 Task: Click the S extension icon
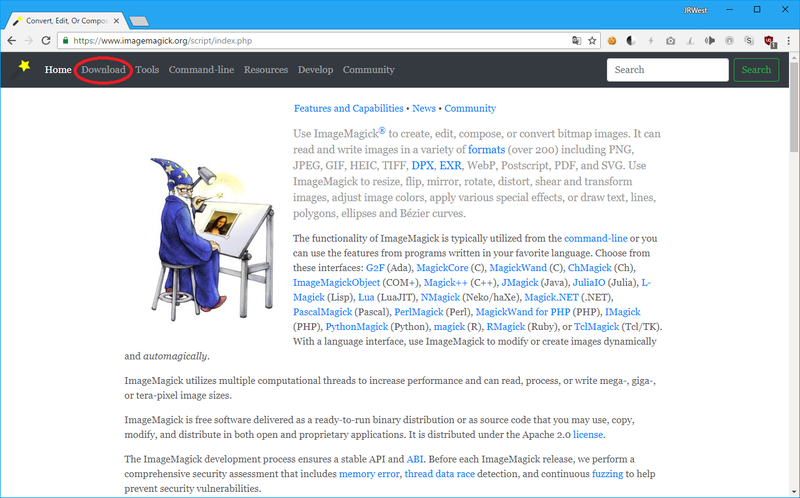748,41
